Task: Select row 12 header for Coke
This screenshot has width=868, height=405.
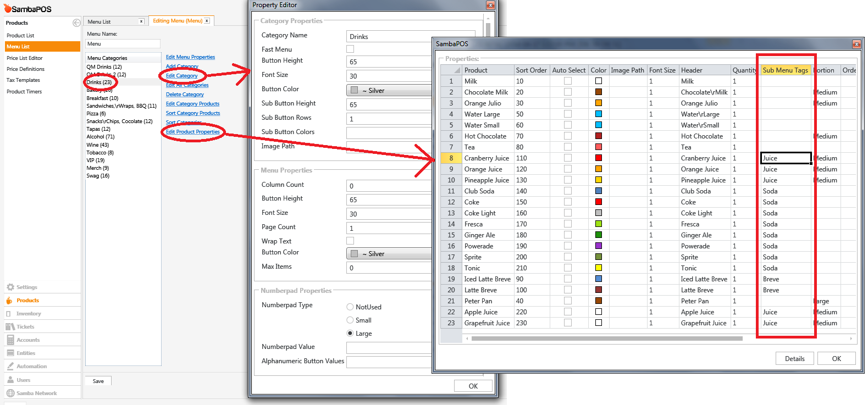Action: click(x=451, y=202)
